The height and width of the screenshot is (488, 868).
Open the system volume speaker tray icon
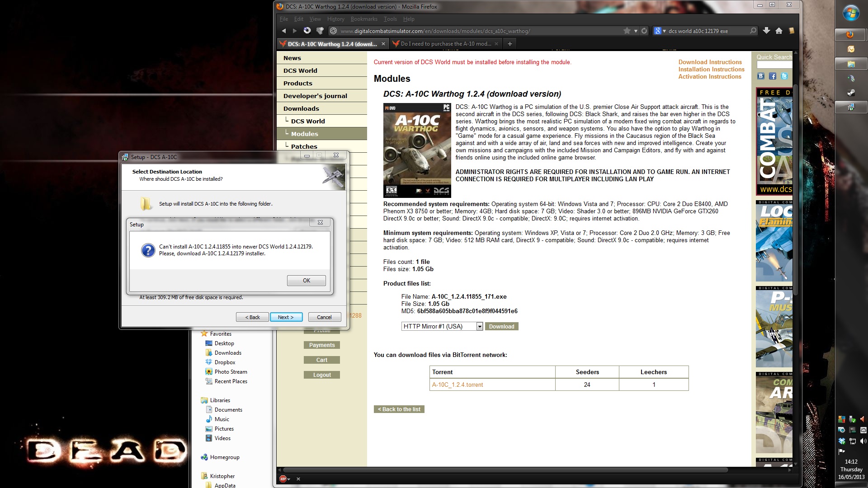(x=863, y=441)
